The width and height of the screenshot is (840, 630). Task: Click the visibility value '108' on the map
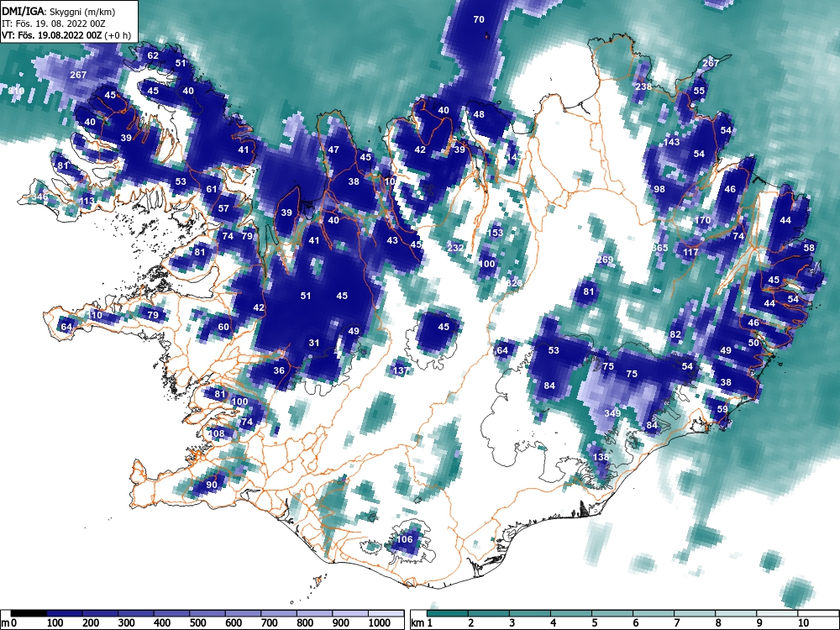click(x=217, y=433)
